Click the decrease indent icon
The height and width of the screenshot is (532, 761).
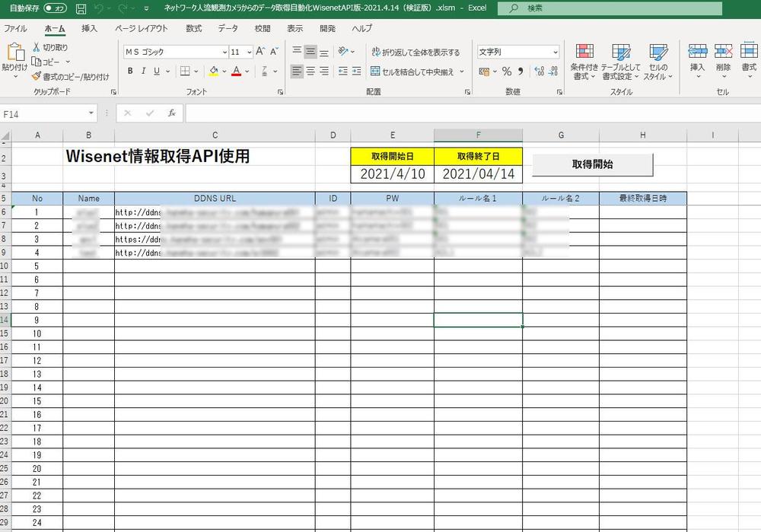342,72
